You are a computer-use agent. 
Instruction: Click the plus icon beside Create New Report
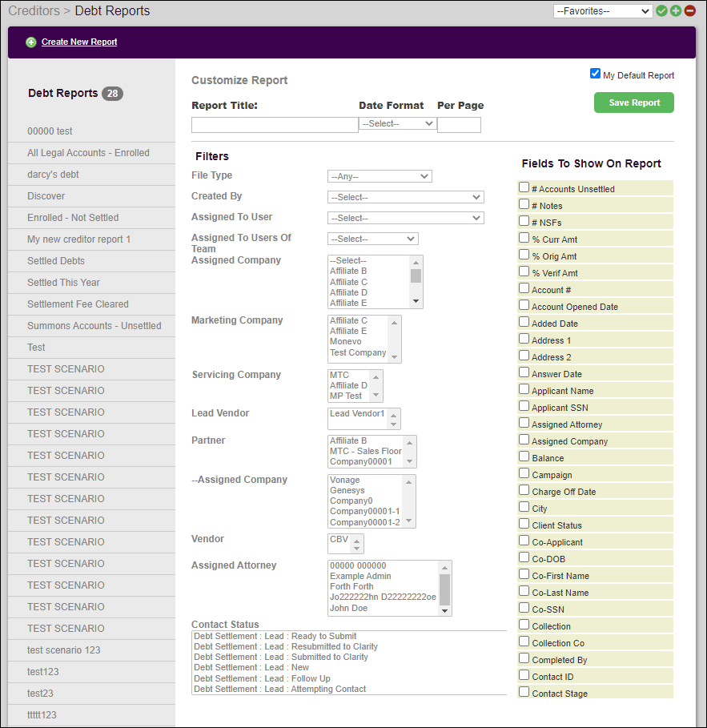[x=31, y=42]
